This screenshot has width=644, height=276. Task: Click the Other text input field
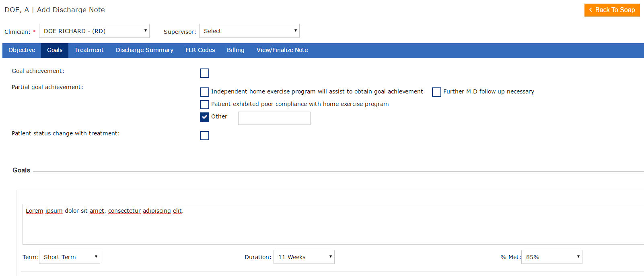tap(274, 118)
